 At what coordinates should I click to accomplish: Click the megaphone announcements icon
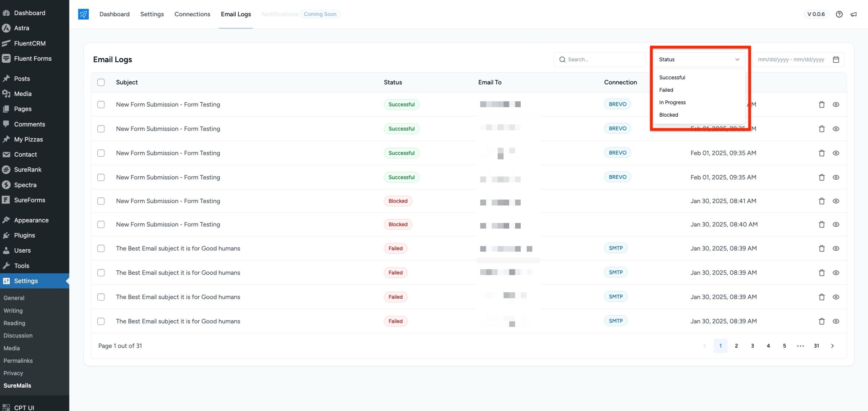tap(853, 14)
